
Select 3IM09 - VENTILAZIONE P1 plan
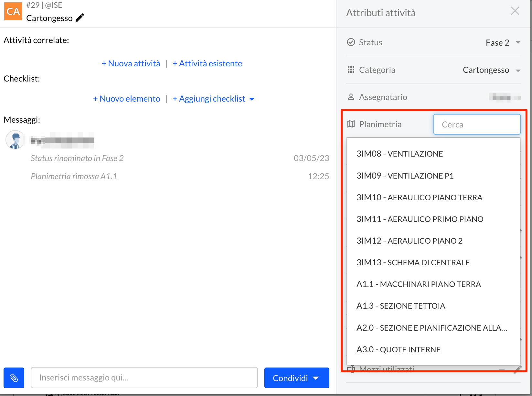(433, 176)
